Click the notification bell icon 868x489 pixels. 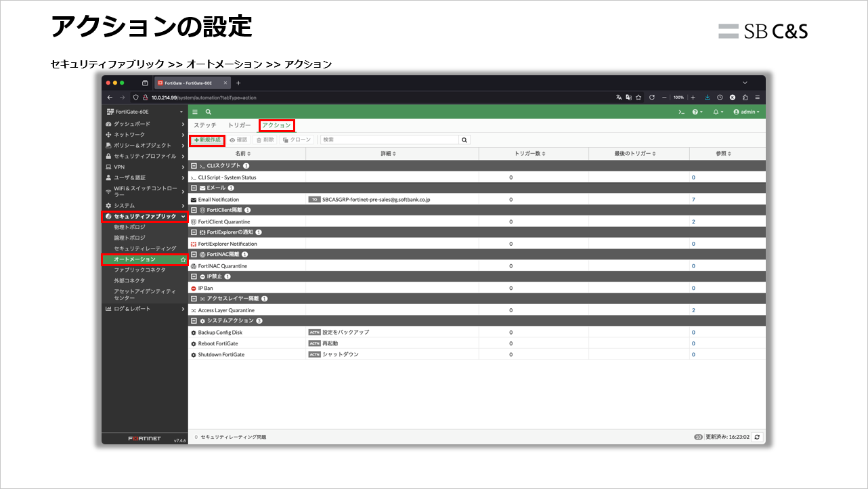[716, 112]
